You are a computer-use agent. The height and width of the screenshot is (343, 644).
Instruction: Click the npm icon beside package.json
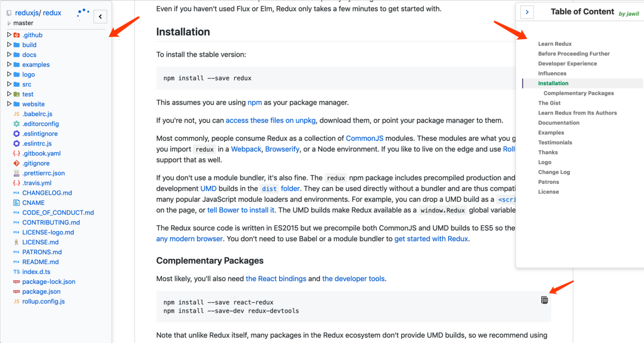17,292
